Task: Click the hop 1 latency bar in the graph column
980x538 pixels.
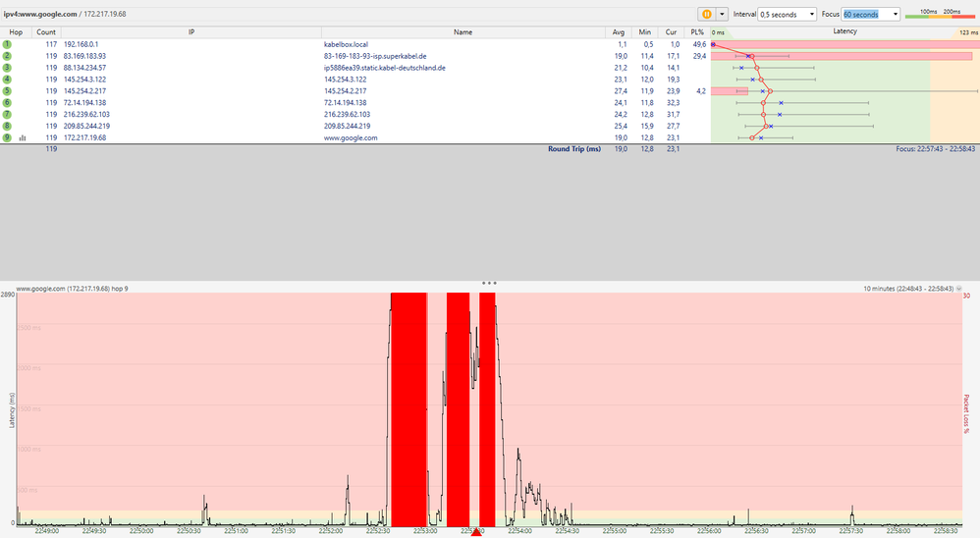Action: tap(845, 44)
